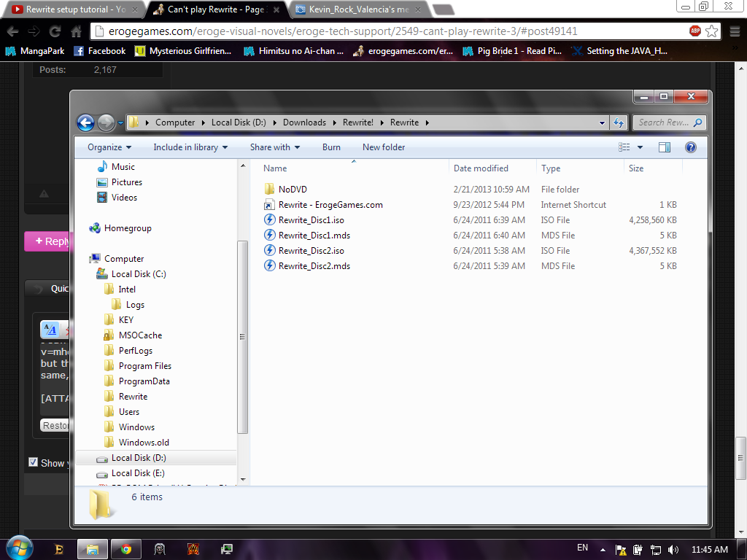This screenshot has height=560, width=747.
Task: Open the Organize dropdown menu
Action: (x=109, y=147)
